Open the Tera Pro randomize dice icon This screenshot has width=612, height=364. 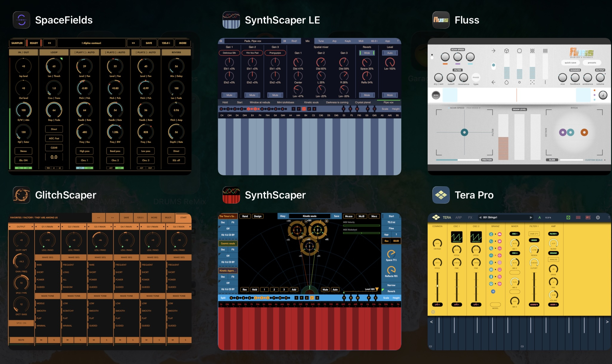coord(568,217)
